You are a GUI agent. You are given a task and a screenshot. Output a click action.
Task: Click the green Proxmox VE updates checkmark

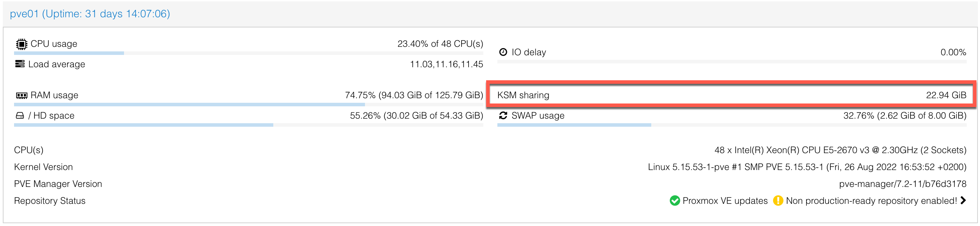[x=674, y=201]
